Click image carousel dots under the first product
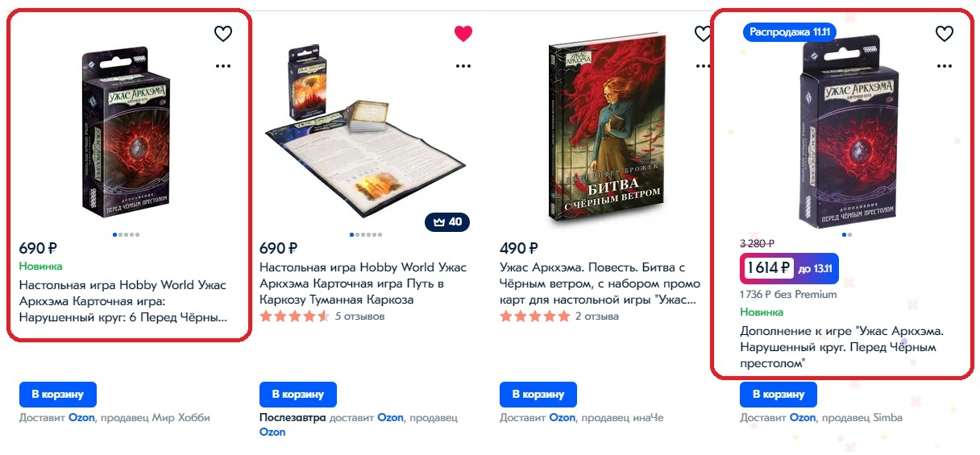 [x=127, y=235]
